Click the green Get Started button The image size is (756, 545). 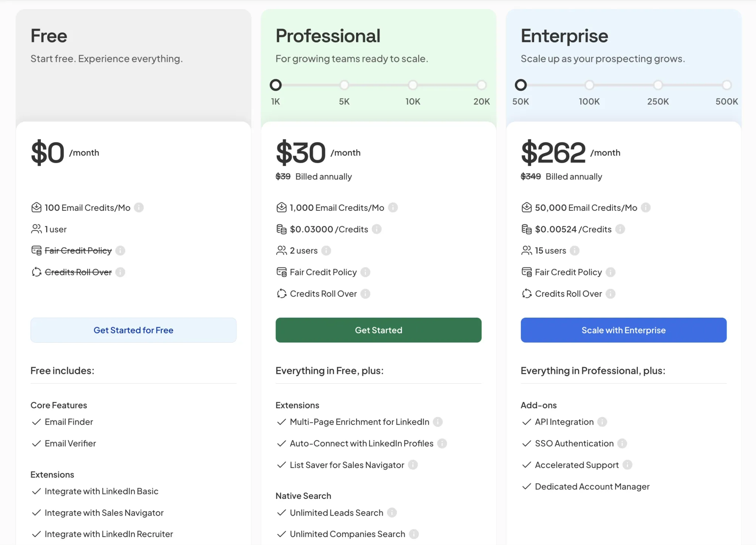coord(378,330)
